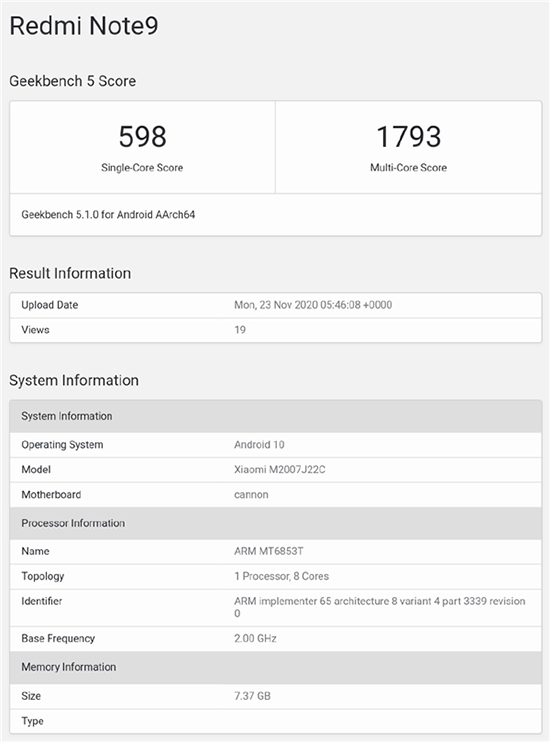
Task: Click the System Information table header
Action: [x=275, y=416]
